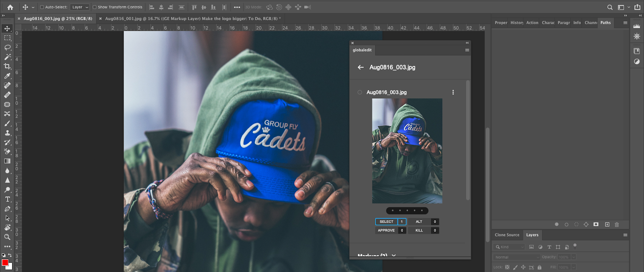Select the Spot Healing Brush tool

(7, 85)
